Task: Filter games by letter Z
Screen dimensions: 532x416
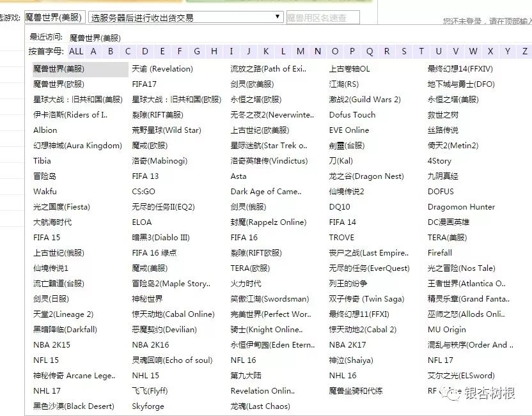Action: pyautogui.click(x=524, y=51)
